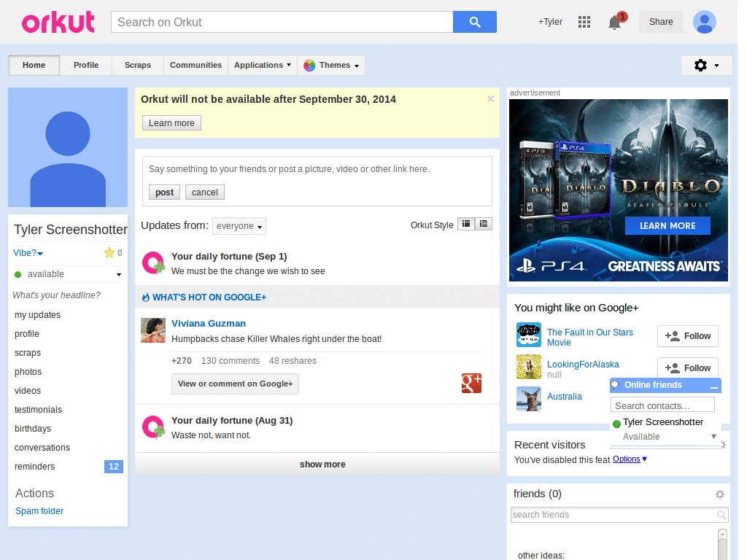Click the status update text box
The image size is (747, 560).
click(x=317, y=169)
